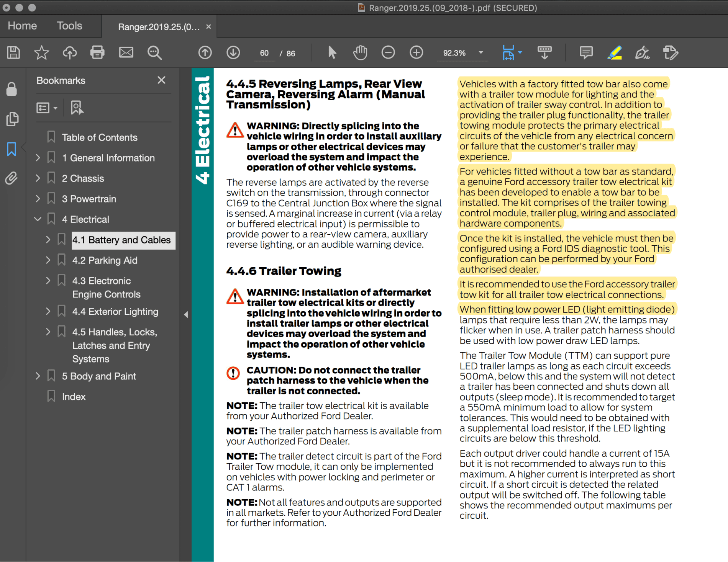This screenshot has width=728, height=562.
Task: Click the 92.3% zoom value field
Action: tap(454, 53)
